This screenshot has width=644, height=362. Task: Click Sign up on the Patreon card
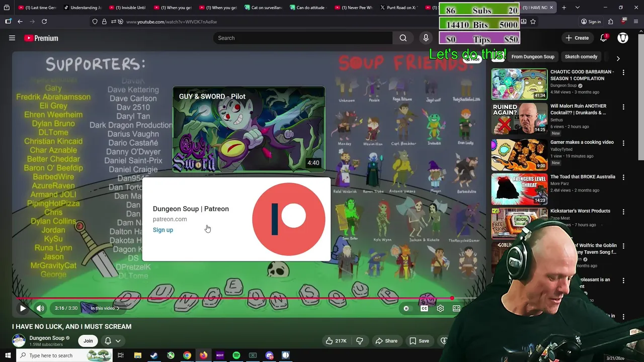pos(163,230)
